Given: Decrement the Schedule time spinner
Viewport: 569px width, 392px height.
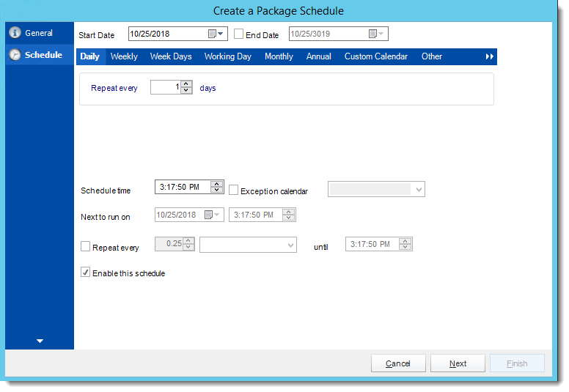Looking at the screenshot, I should pyautogui.click(x=216, y=190).
